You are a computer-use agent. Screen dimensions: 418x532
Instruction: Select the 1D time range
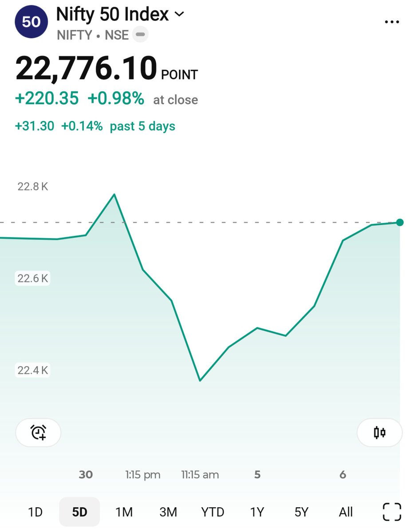point(35,512)
